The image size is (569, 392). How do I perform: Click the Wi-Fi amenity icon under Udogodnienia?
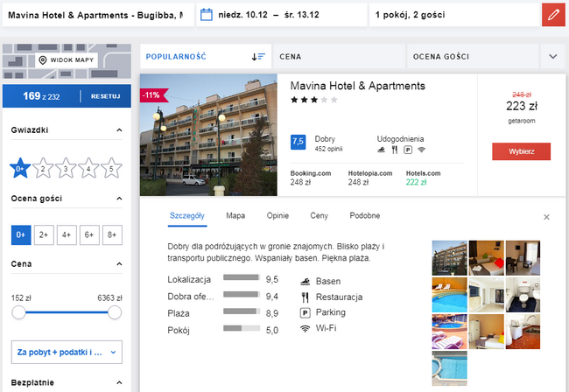coord(421,150)
